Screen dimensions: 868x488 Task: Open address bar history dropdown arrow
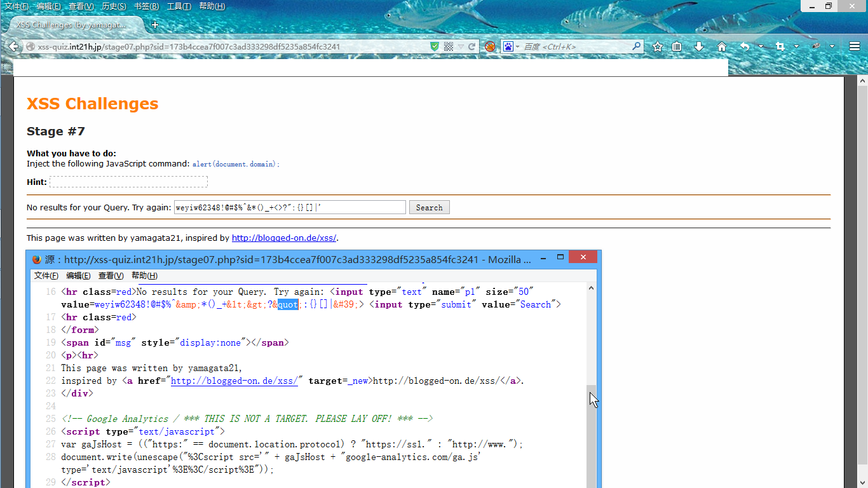coord(460,46)
